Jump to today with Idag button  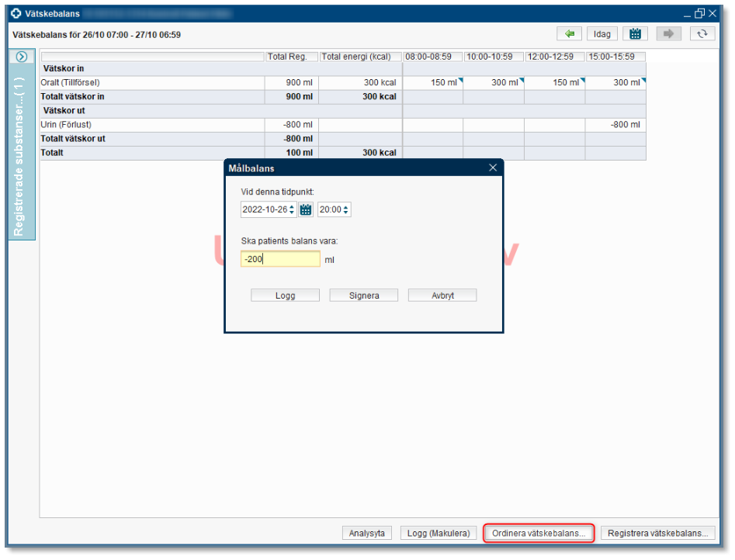(x=602, y=34)
